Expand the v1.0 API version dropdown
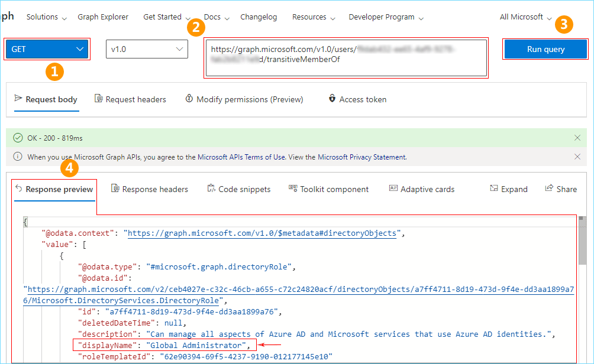This screenshot has width=594, height=364. point(147,49)
